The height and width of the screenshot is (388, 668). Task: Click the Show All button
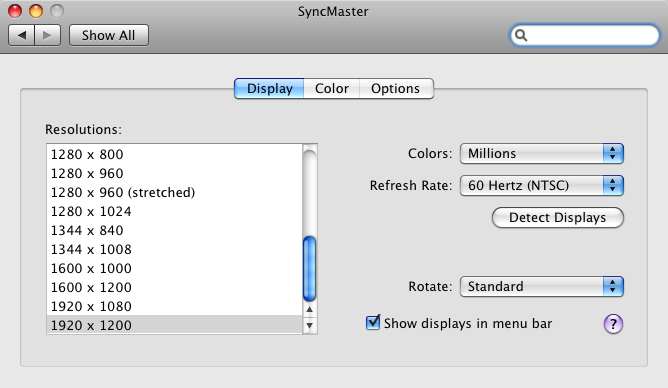coord(109,35)
